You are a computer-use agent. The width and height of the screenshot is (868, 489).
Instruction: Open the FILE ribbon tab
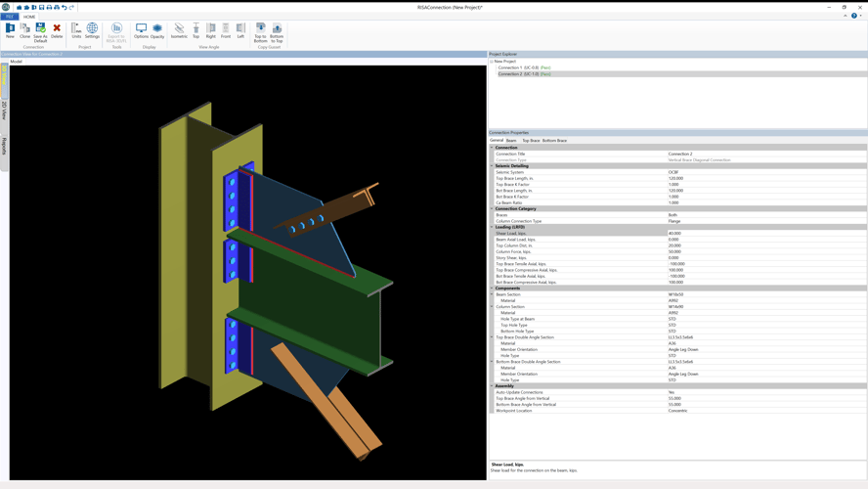[10, 17]
